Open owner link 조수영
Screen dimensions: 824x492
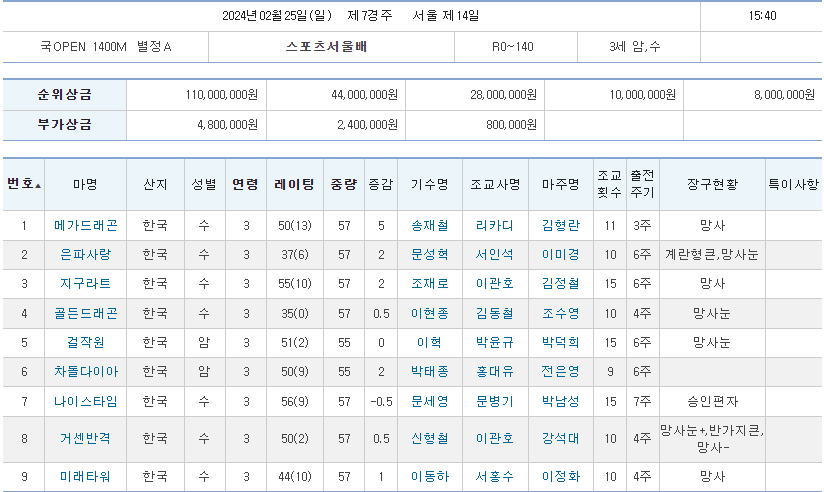[x=561, y=313]
